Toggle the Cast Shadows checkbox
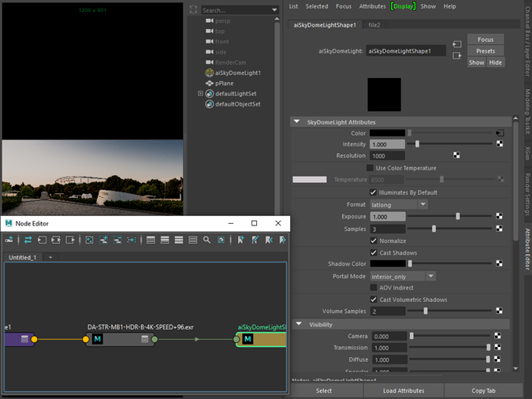532x399 pixels. click(374, 252)
